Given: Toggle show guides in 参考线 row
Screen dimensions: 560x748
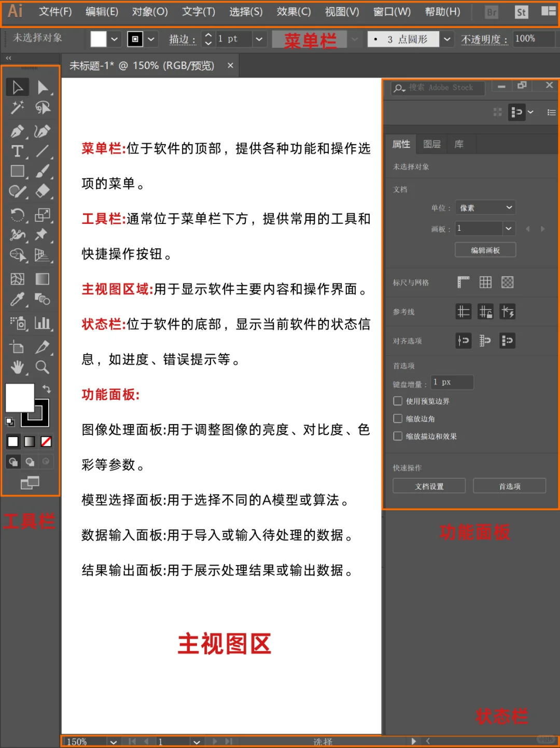Looking at the screenshot, I should pos(463,312).
